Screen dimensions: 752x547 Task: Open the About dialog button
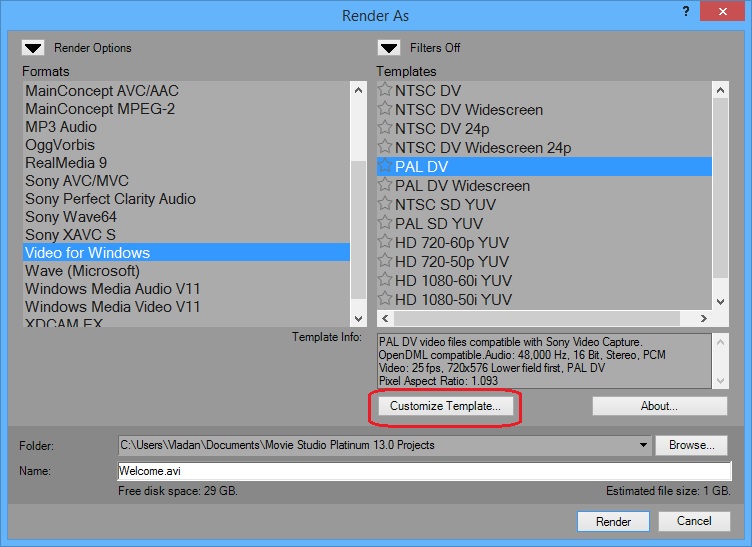pos(659,406)
